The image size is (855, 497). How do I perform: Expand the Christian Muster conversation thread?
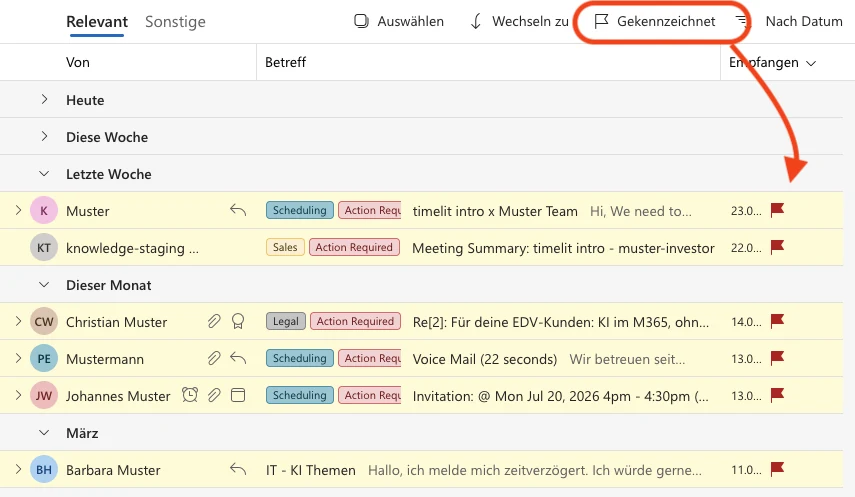18,321
